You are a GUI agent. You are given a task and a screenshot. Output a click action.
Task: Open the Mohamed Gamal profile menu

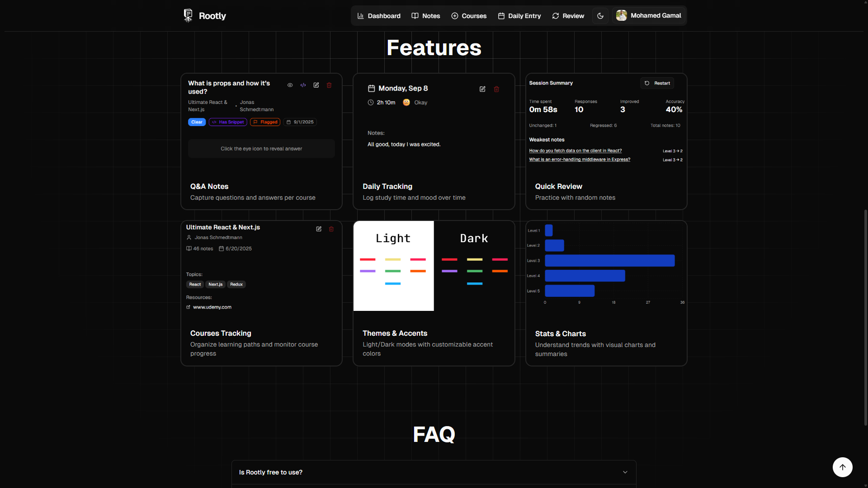tap(649, 16)
